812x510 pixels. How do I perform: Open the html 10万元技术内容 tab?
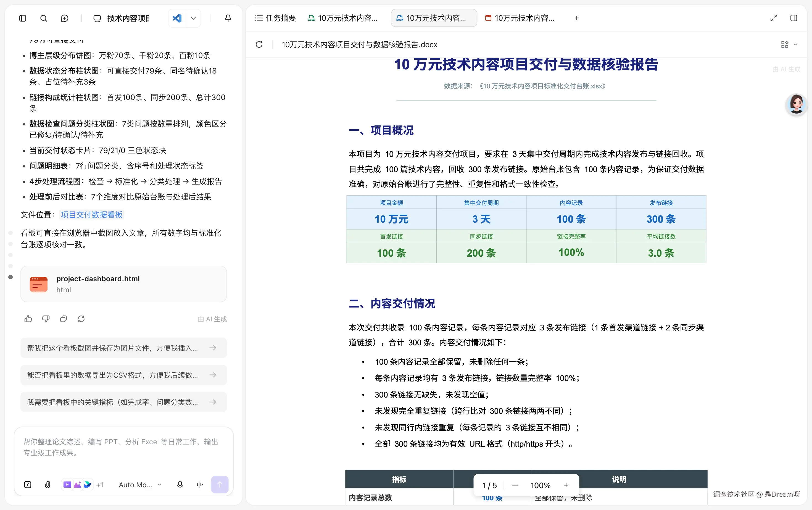pyautogui.click(x=520, y=18)
